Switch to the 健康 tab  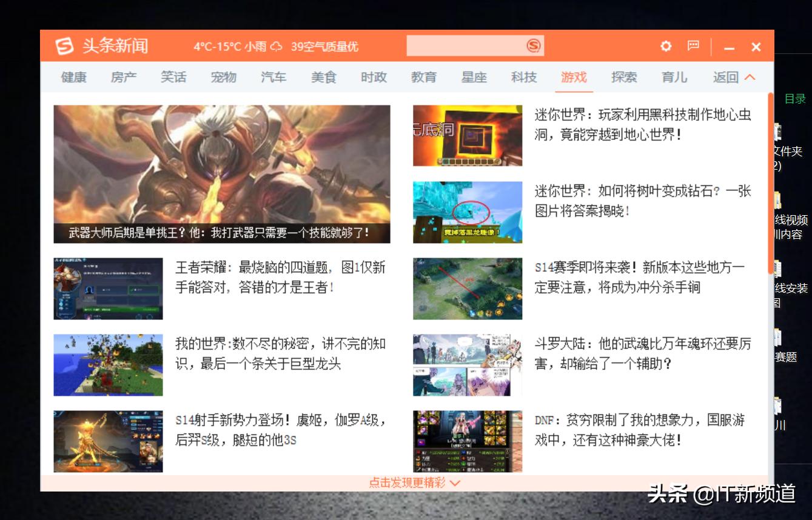click(73, 78)
